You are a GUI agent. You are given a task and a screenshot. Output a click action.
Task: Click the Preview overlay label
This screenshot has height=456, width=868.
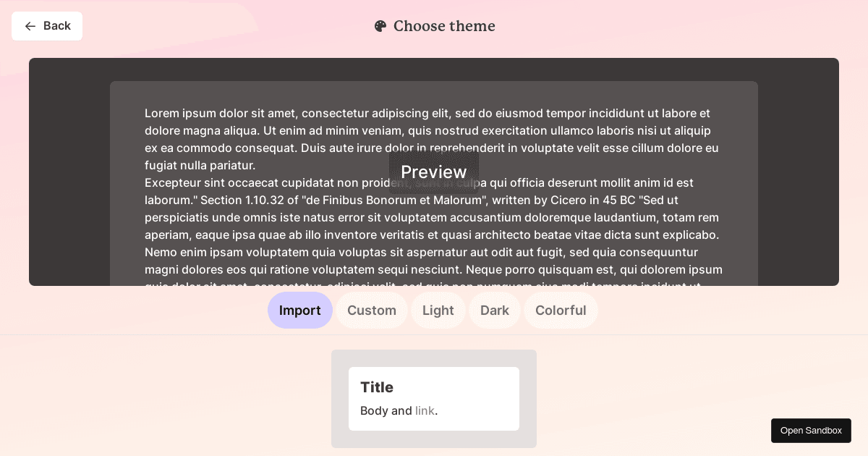coord(434,172)
